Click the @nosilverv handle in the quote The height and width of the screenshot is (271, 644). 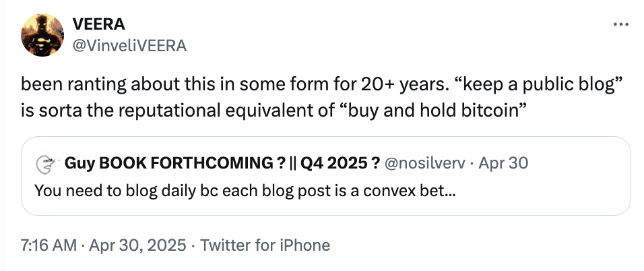point(425,162)
